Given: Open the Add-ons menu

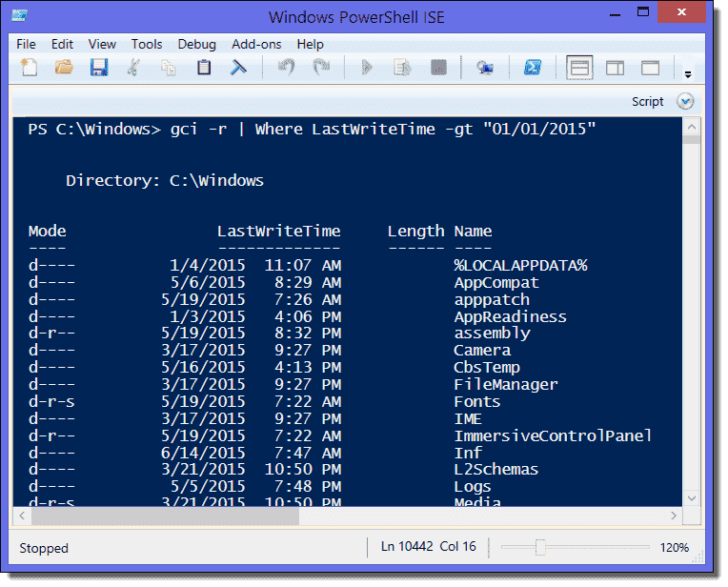Looking at the screenshot, I should (256, 44).
